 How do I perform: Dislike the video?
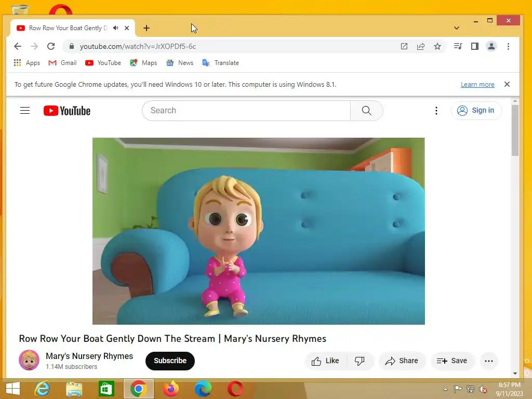click(360, 361)
